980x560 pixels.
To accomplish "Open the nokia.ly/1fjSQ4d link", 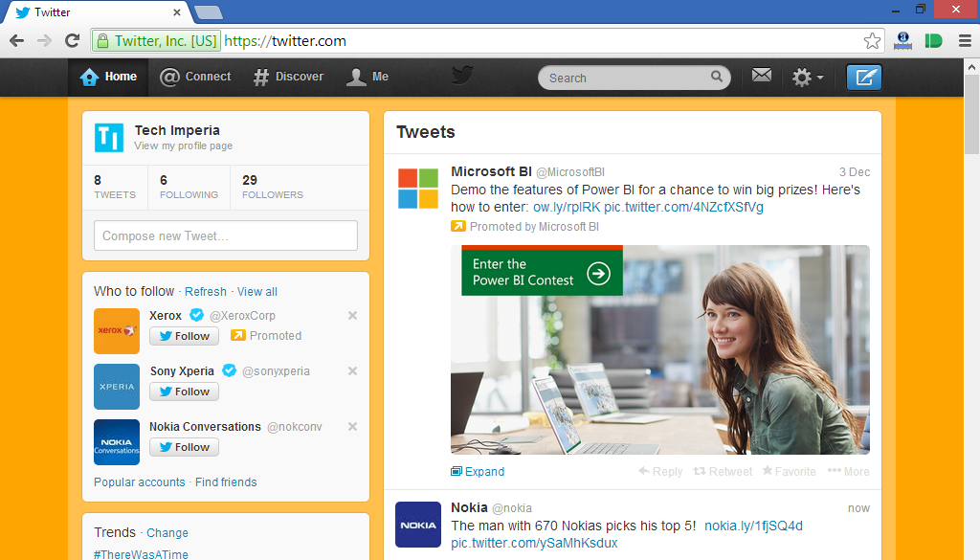I will (753, 526).
